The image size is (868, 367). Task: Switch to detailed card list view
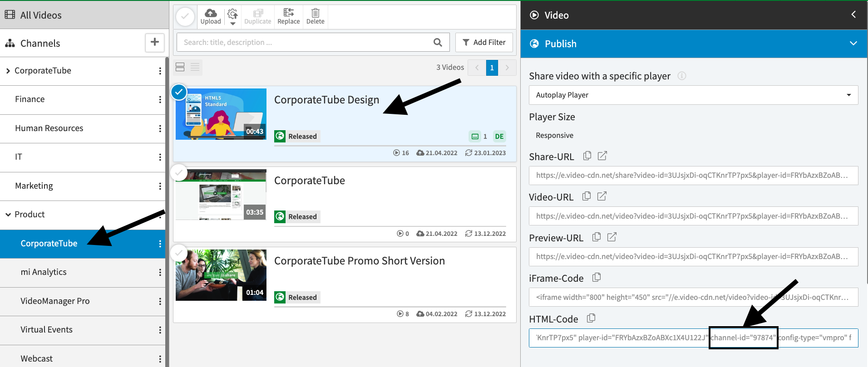point(180,67)
